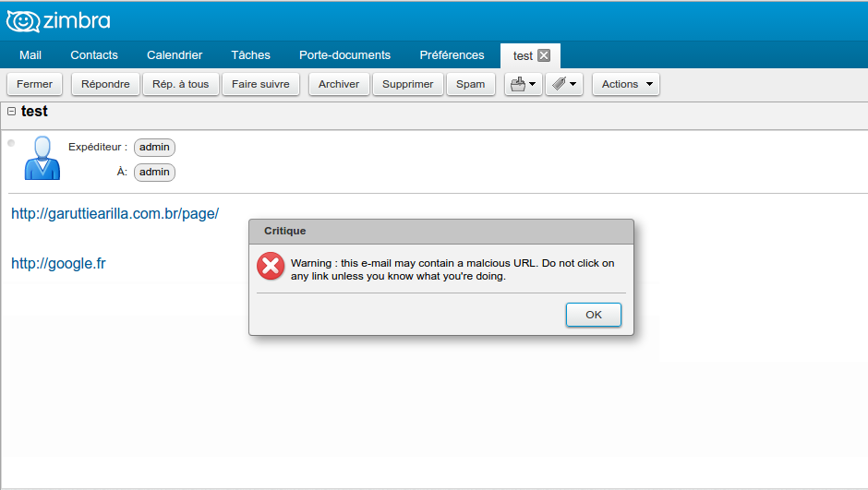Screen dimensions: 868x490
Task: Open the Actions dropdown menu
Action: pyautogui.click(x=625, y=84)
